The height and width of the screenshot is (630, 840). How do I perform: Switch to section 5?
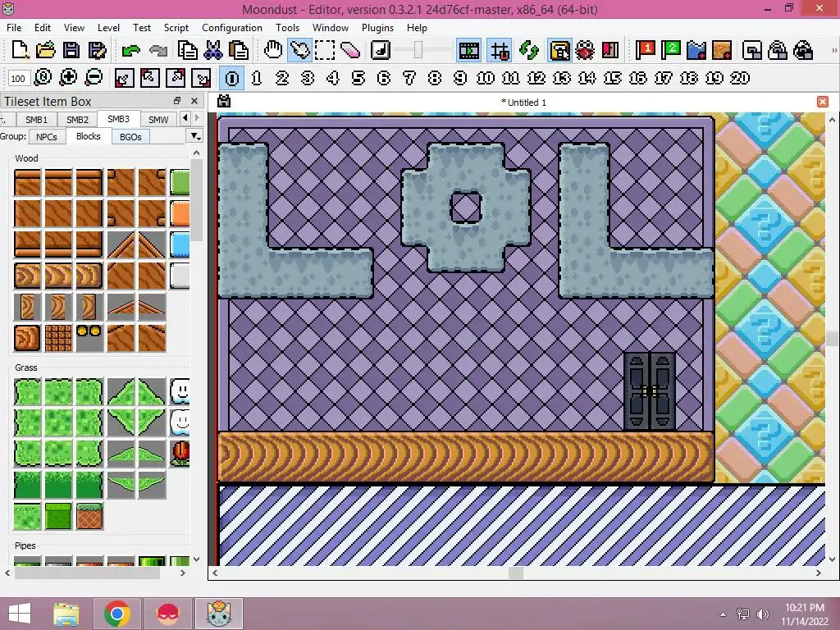tap(358, 78)
